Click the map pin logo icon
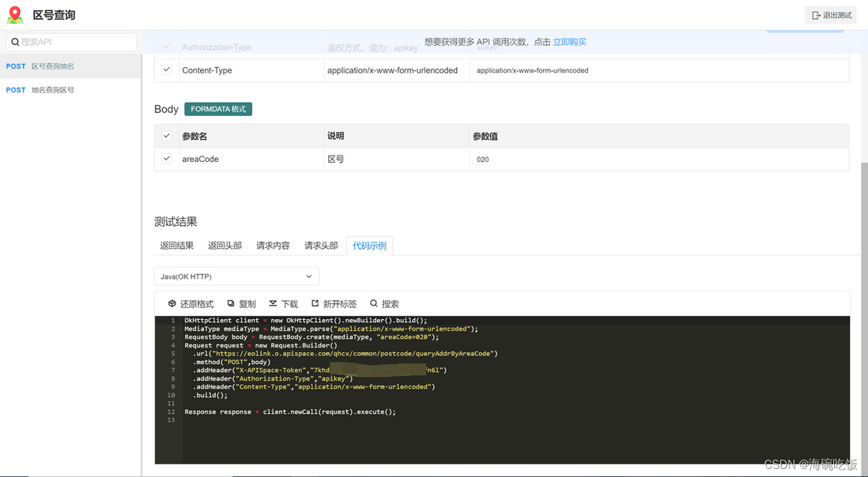868x477 pixels. click(x=15, y=15)
